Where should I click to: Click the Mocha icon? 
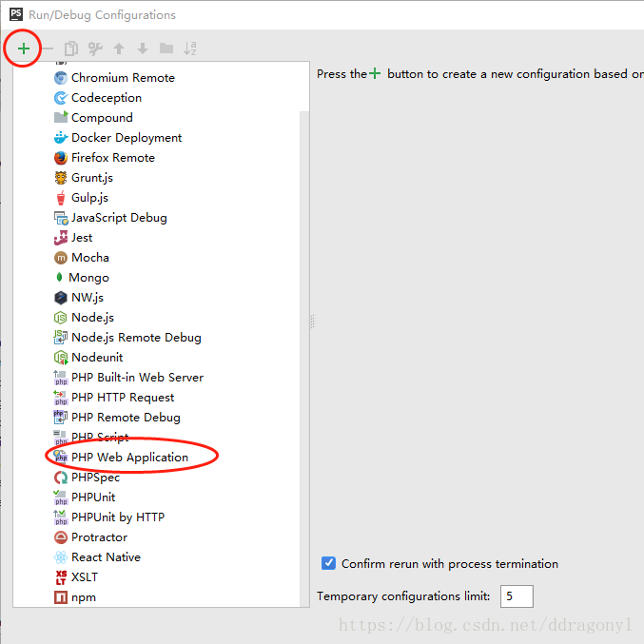pyautogui.click(x=61, y=258)
